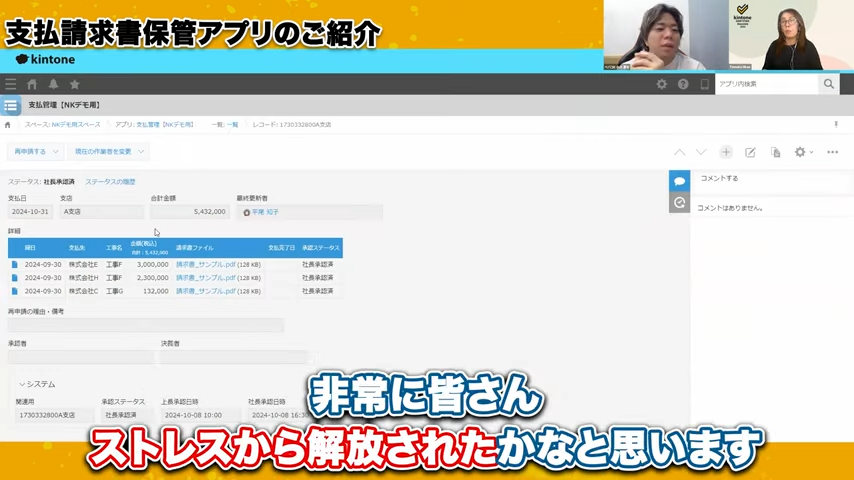Viewport: 854px width, 480px height.
Task: Click the 承認ステータス column header in the table
Action: (320, 248)
